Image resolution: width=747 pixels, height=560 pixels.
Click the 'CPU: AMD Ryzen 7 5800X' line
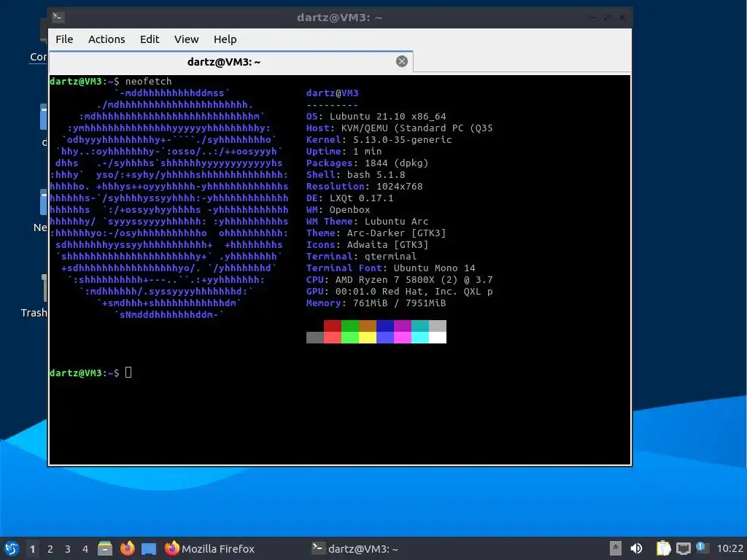pos(399,279)
